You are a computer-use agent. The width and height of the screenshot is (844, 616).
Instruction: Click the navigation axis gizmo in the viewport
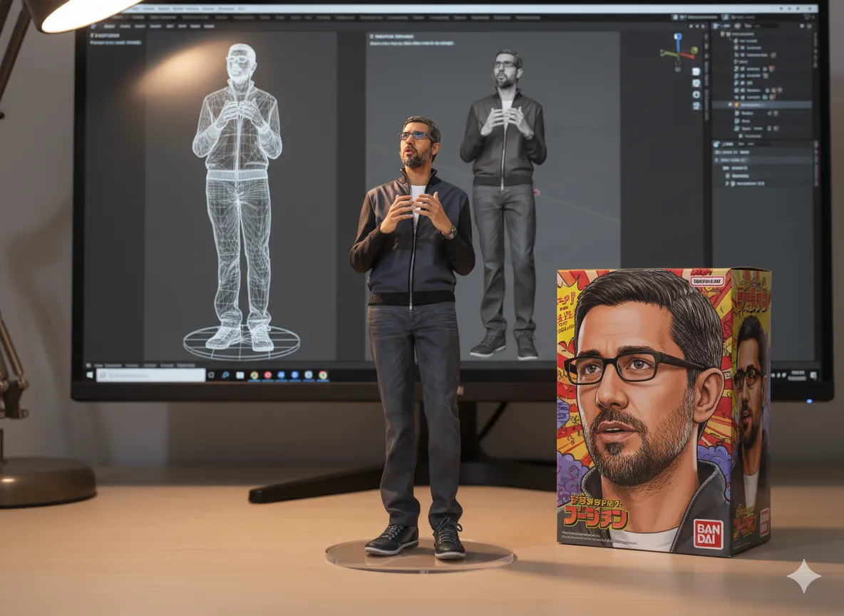coord(678,53)
